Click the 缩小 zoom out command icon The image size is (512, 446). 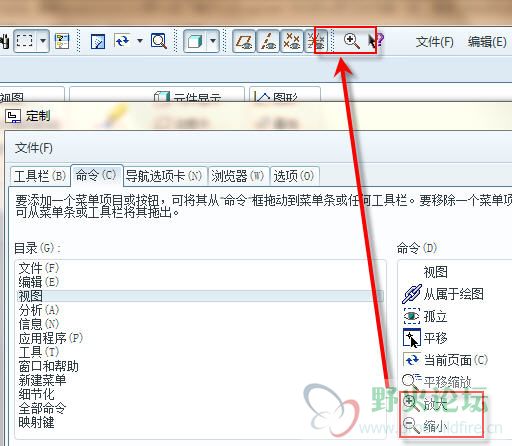[411, 425]
